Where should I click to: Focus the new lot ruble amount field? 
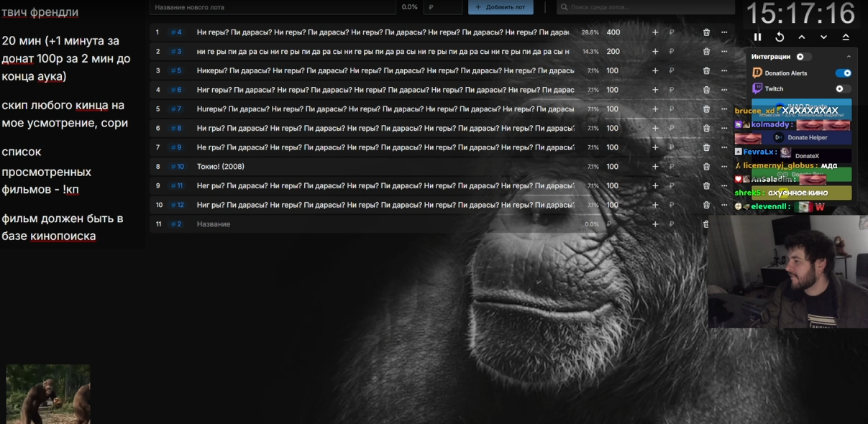pos(442,7)
